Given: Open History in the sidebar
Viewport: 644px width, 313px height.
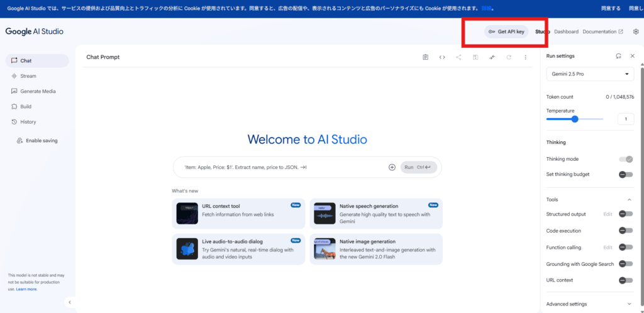Looking at the screenshot, I should pos(37,122).
